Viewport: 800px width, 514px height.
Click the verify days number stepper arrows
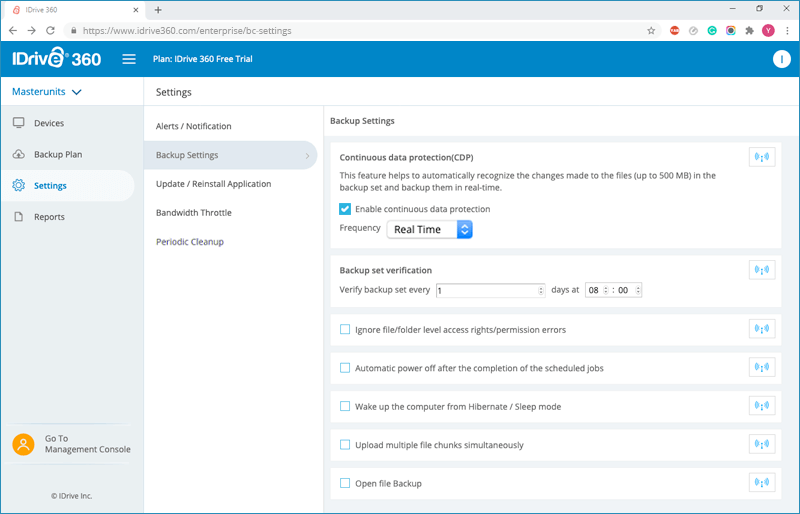[541, 290]
